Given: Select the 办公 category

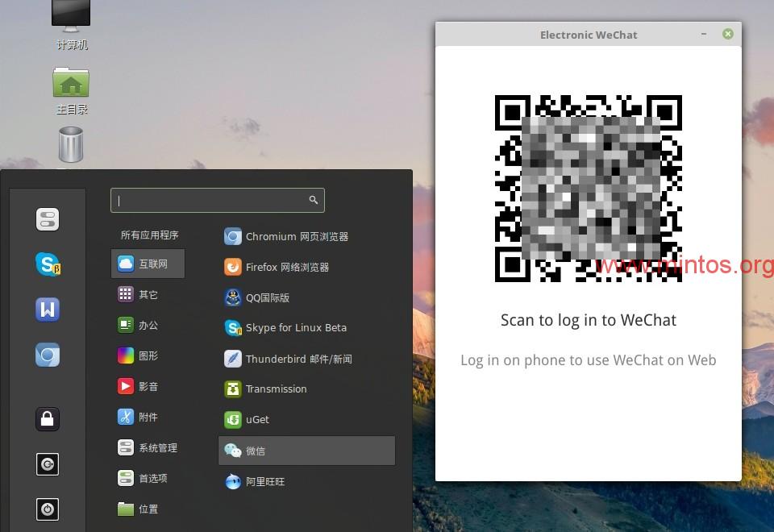Looking at the screenshot, I should [148, 325].
